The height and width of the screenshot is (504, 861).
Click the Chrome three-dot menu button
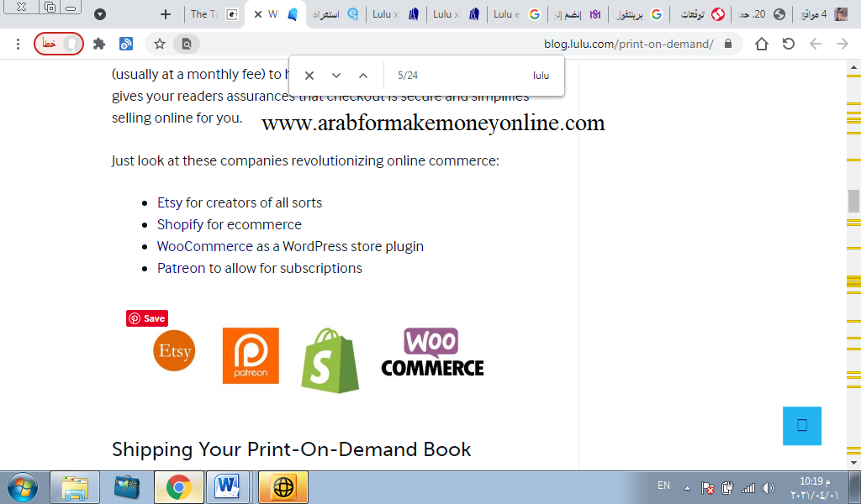[x=18, y=44]
